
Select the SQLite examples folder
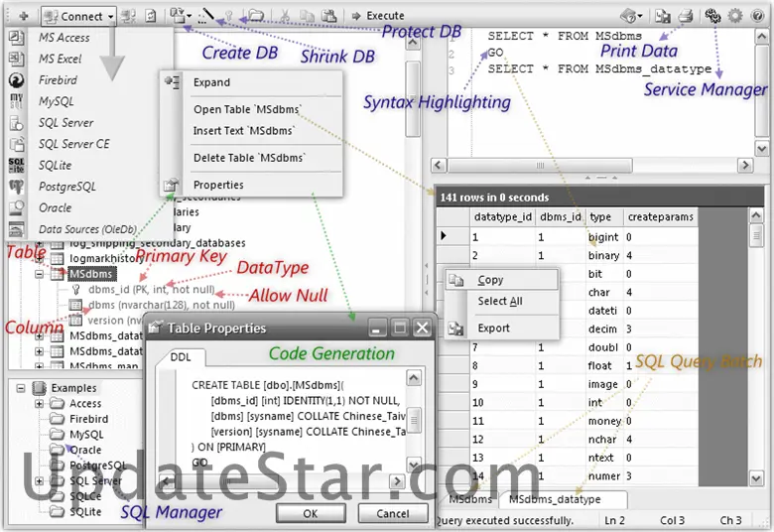pyautogui.click(x=85, y=512)
